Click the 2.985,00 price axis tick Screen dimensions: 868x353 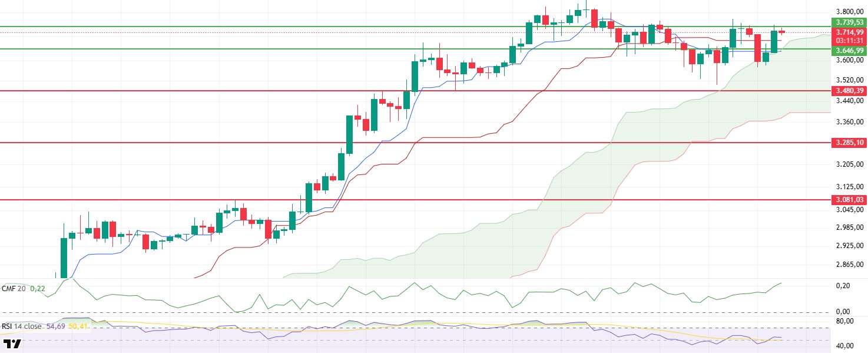click(x=849, y=227)
